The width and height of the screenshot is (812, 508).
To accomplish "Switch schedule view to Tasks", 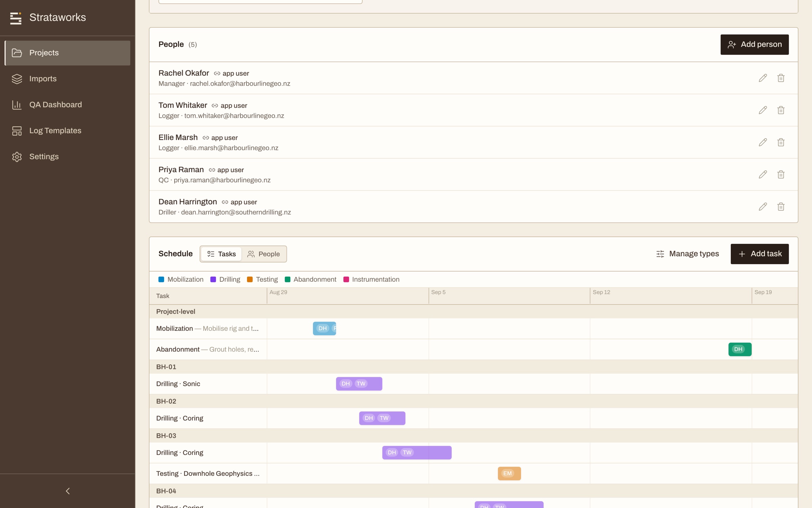I will pyautogui.click(x=221, y=254).
